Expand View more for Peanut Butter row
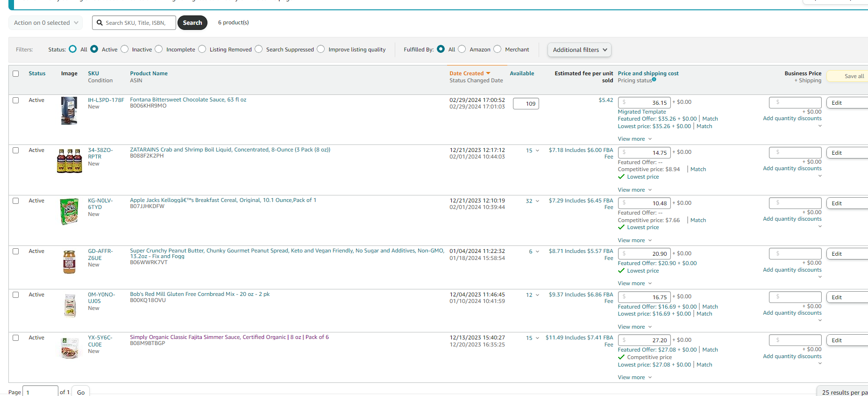 [x=635, y=283]
